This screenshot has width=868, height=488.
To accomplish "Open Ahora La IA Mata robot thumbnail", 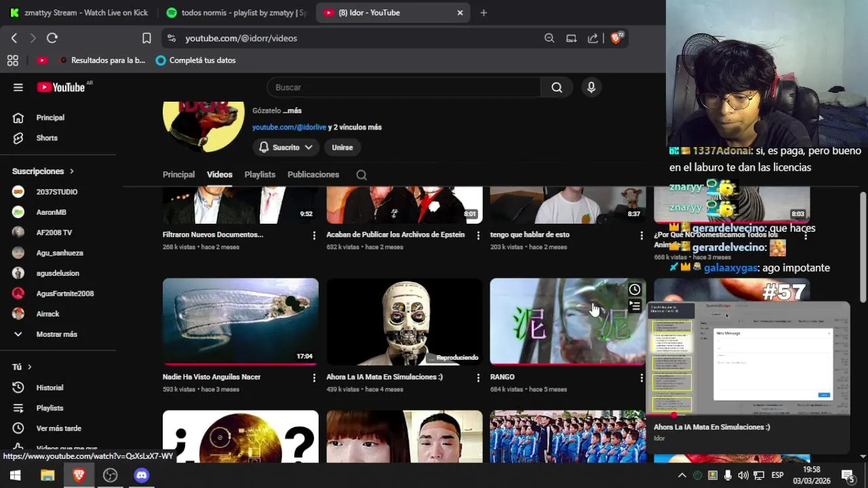I will 404,322.
